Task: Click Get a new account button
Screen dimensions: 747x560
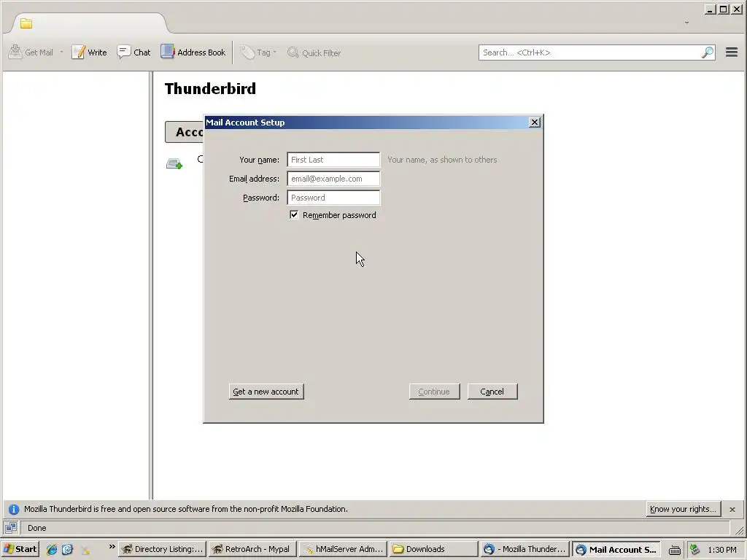Action: (x=266, y=392)
